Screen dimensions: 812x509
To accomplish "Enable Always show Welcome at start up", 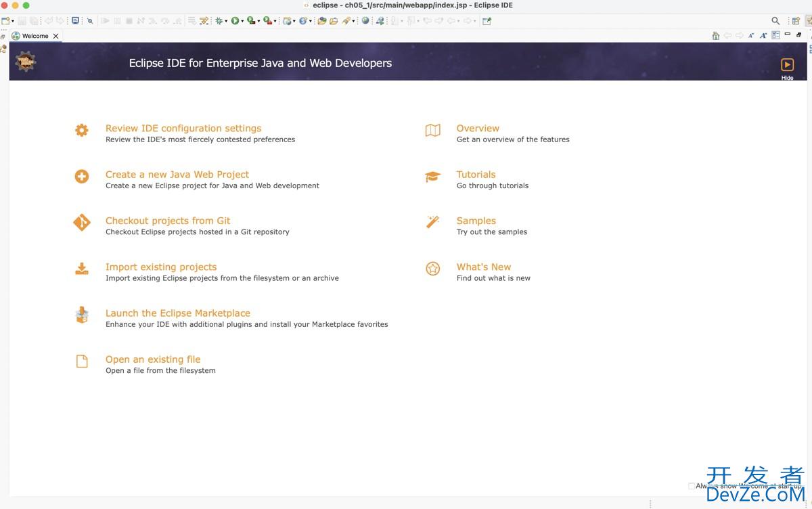I will coord(691,486).
